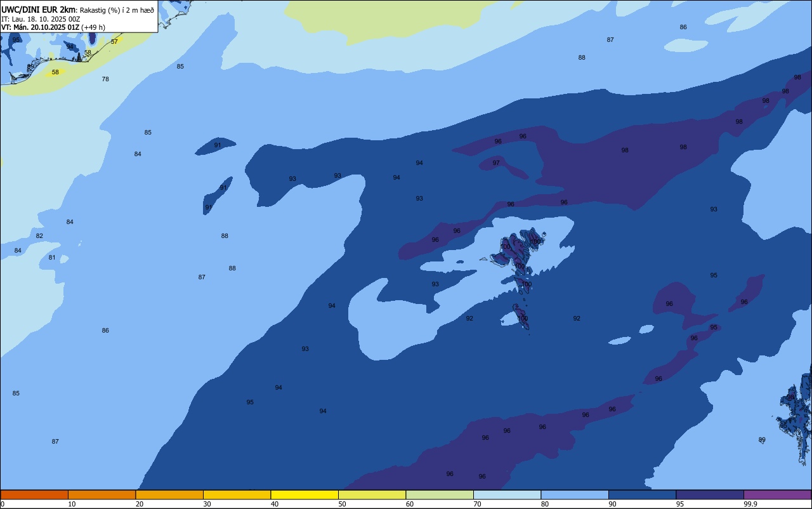Click the dark orange 0–10 legend swatch
The height and width of the screenshot is (509, 812).
pos(34,494)
